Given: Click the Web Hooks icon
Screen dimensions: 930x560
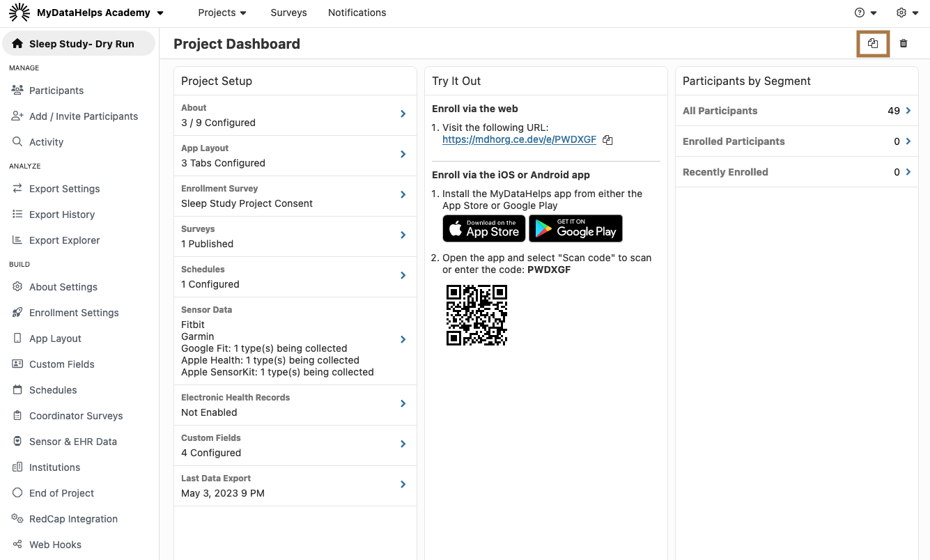Looking at the screenshot, I should click(17, 544).
